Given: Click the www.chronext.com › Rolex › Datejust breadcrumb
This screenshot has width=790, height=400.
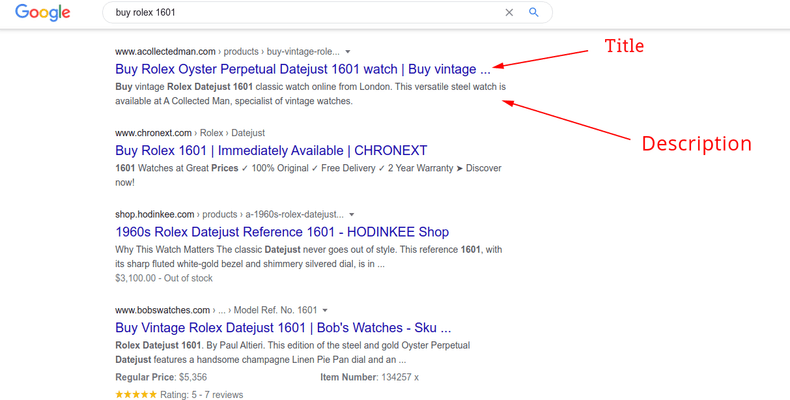Looking at the screenshot, I should 190,133.
